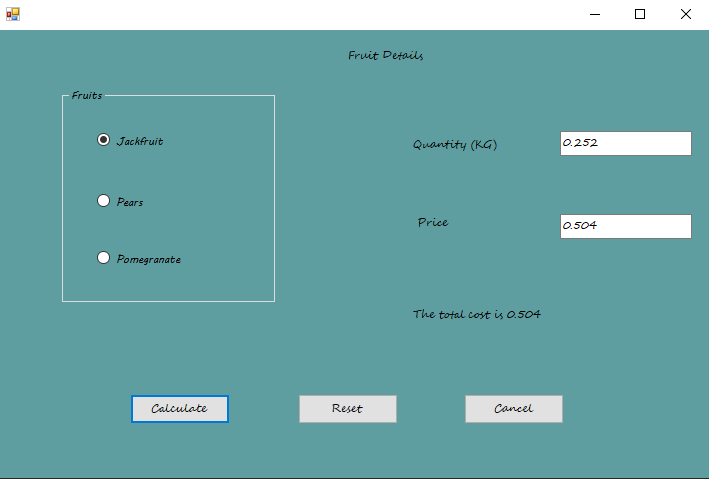Close the Fruit Details window
The height and width of the screenshot is (479, 709).
685,14
